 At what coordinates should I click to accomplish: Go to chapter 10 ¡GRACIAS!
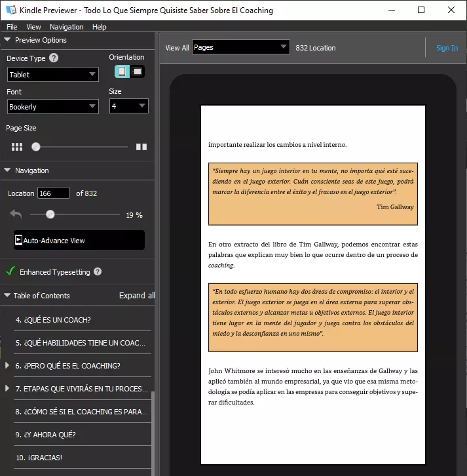tap(82, 457)
